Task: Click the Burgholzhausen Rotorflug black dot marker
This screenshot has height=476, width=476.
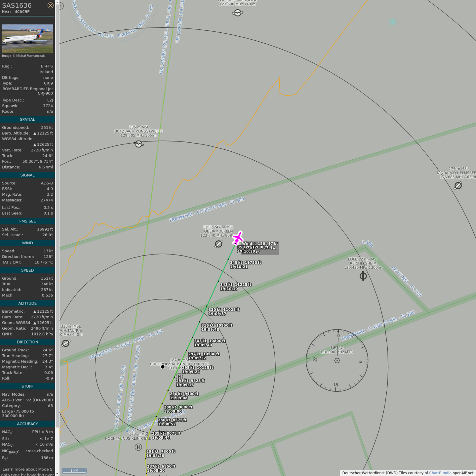Action: tap(163, 367)
